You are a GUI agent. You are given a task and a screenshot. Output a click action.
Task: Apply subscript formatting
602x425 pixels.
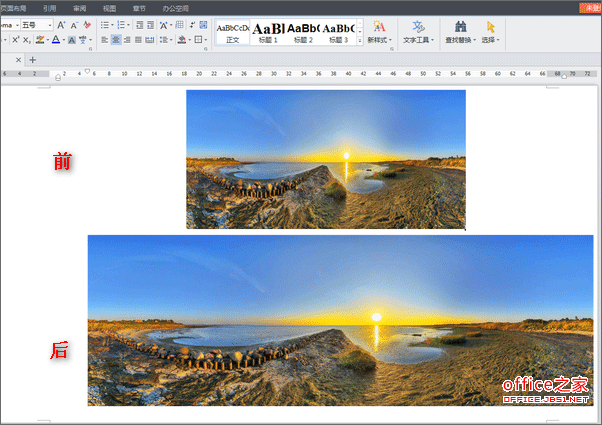26,40
